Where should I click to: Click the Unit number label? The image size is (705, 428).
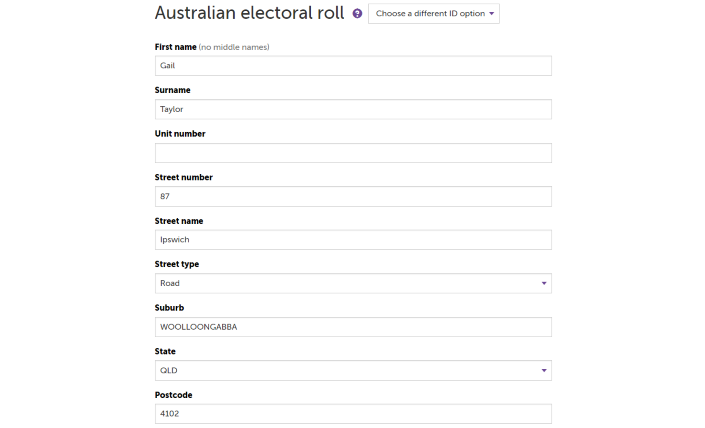click(x=180, y=134)
